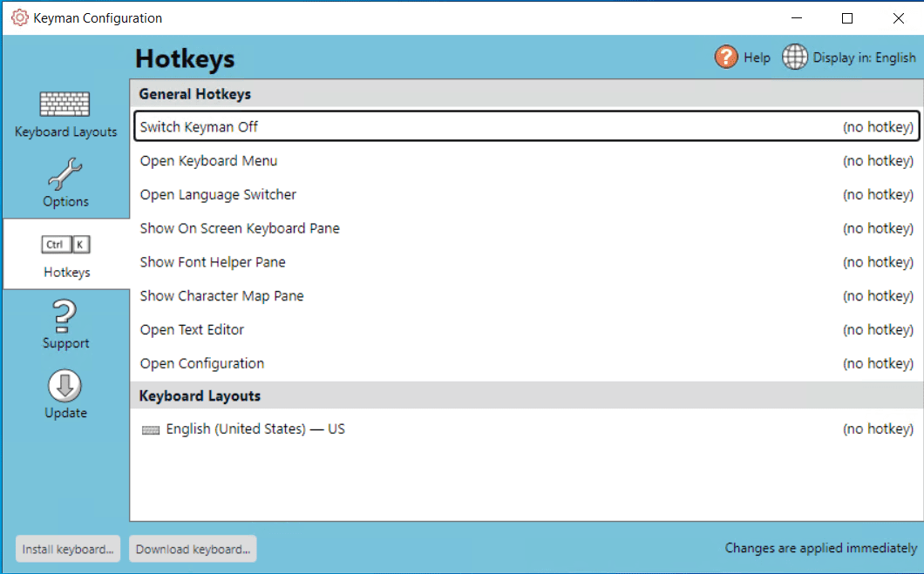This screenshot has width=924, height=574.
Task: Set hotkey value for Open Configuration
Action: [x=878, y=363]
